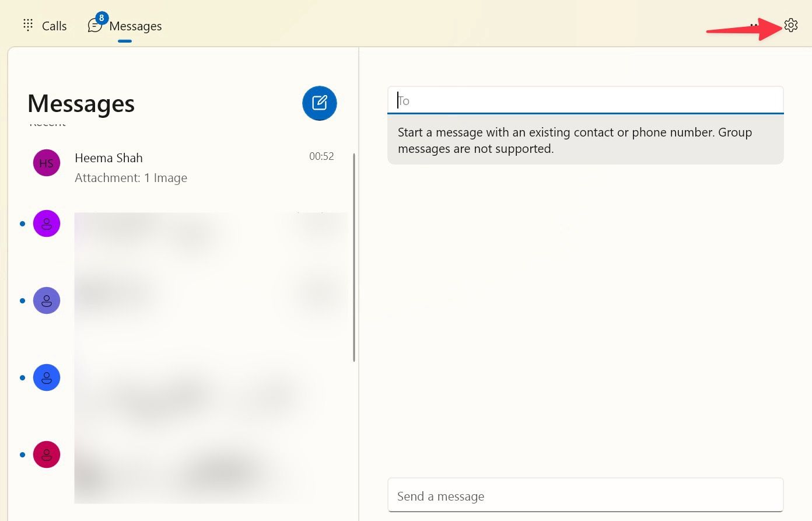The image size is (812, 521).
Task: Open Heema Shah's conversation
Action: pos(146,167)
